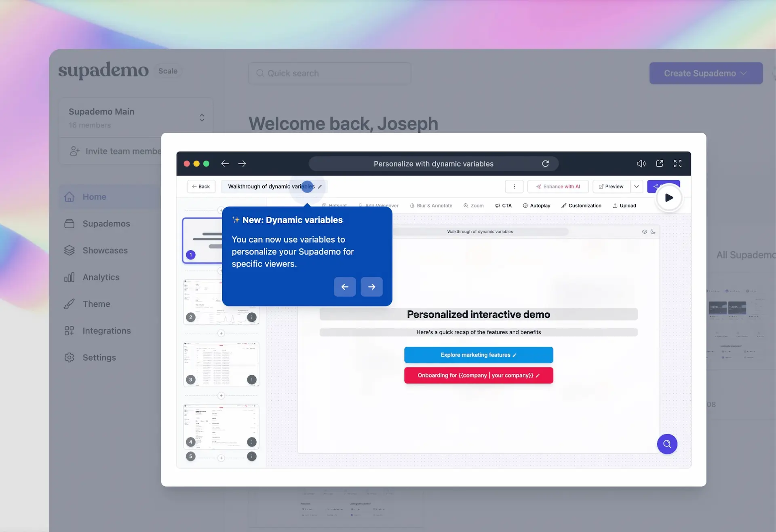Viewport: 776px width, 532px height.
Task: Click the forward arrow in demo browser bar
Action: coord(242,164)
